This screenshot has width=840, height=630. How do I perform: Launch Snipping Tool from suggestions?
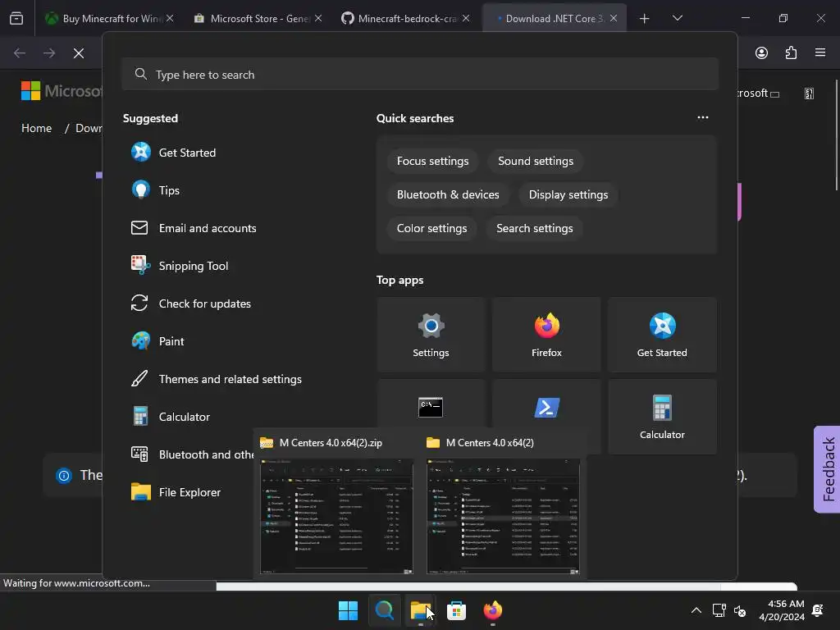point(180,266)
